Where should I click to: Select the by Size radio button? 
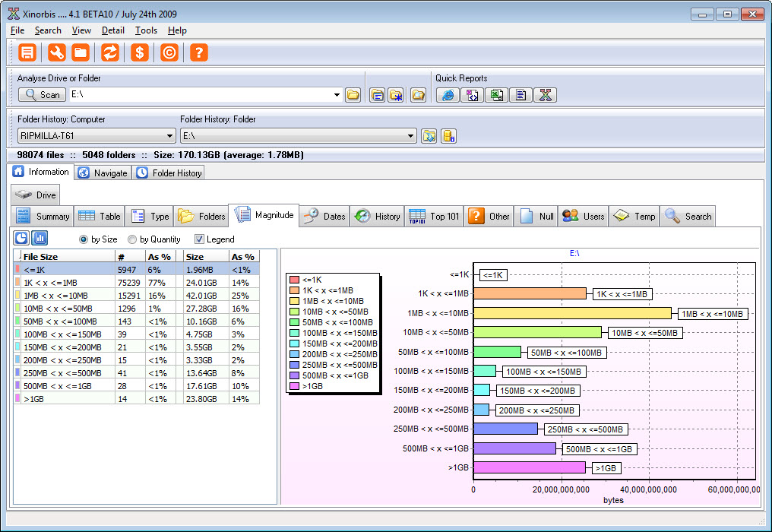pyautogui.click(x=84, y=239)
